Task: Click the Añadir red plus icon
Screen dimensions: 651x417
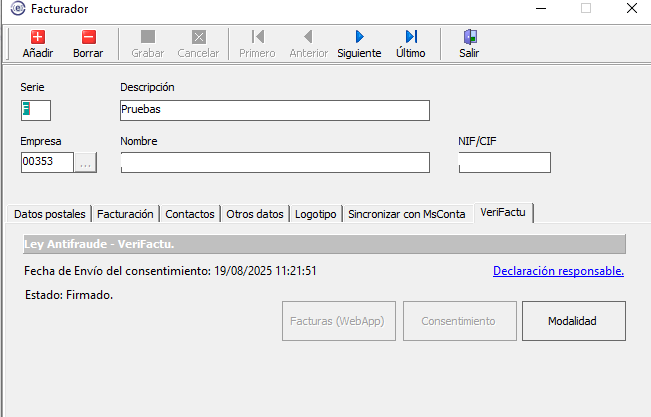Action: tap(38, 37)
